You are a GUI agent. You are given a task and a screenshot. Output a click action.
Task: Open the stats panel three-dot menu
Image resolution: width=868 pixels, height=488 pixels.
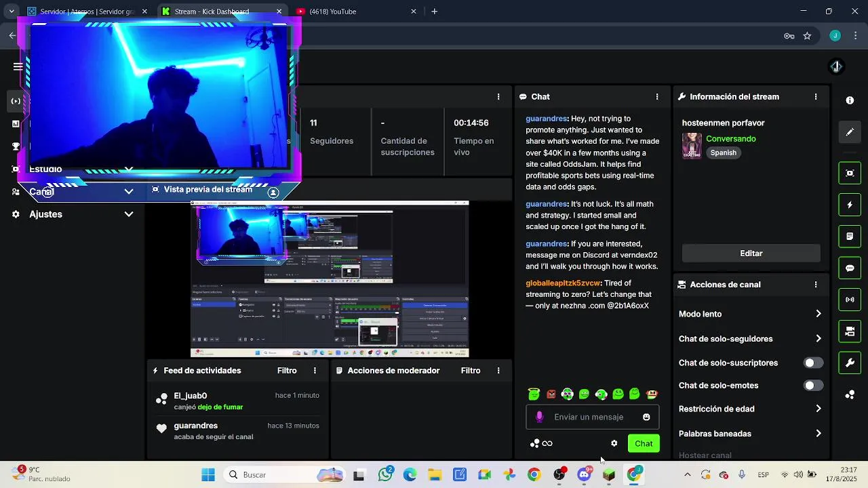498,97
